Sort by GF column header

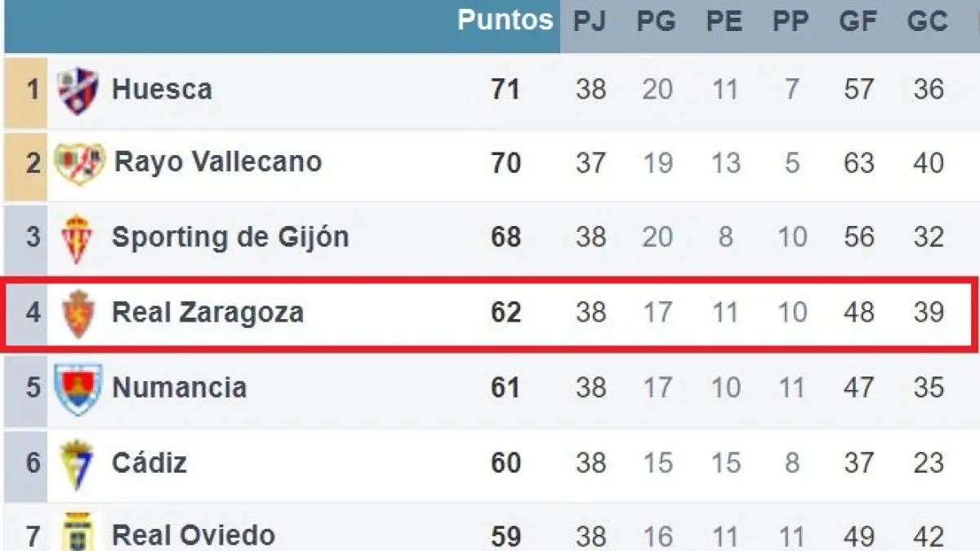[858, 22]
